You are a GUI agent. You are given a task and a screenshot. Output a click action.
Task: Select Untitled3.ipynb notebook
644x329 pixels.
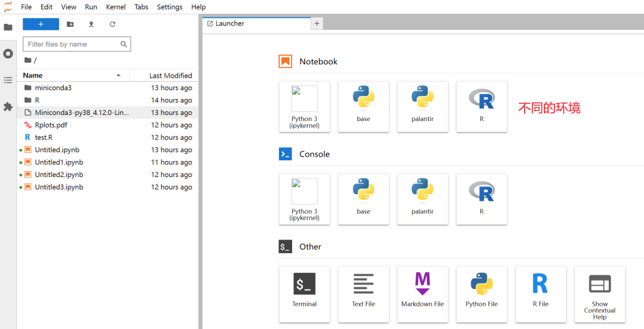pos(107,187)
